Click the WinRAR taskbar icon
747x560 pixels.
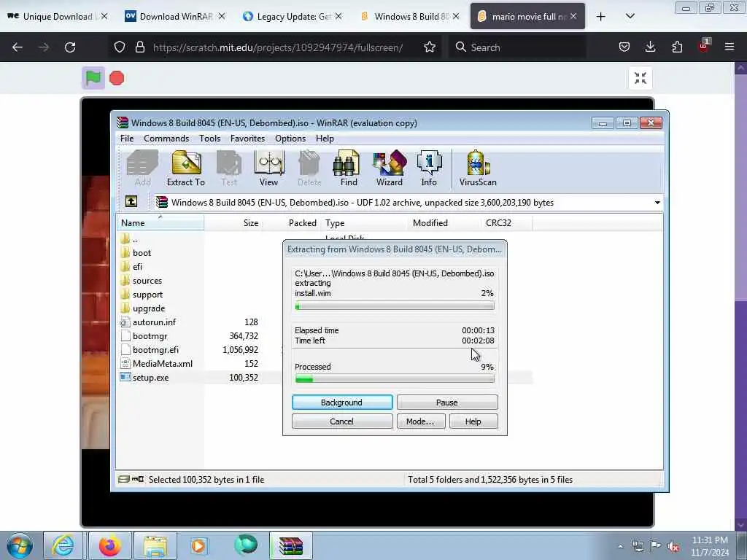point(291,545)
